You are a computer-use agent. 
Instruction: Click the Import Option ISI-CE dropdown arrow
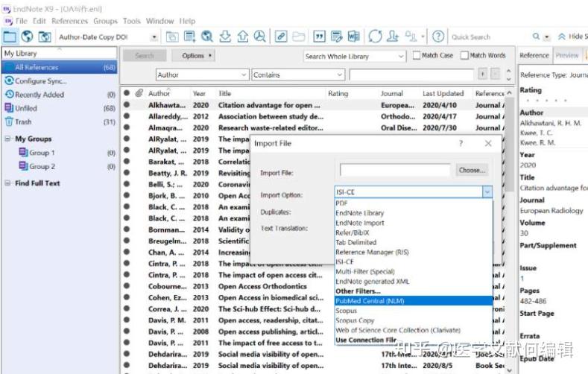[x=487, y=192]
